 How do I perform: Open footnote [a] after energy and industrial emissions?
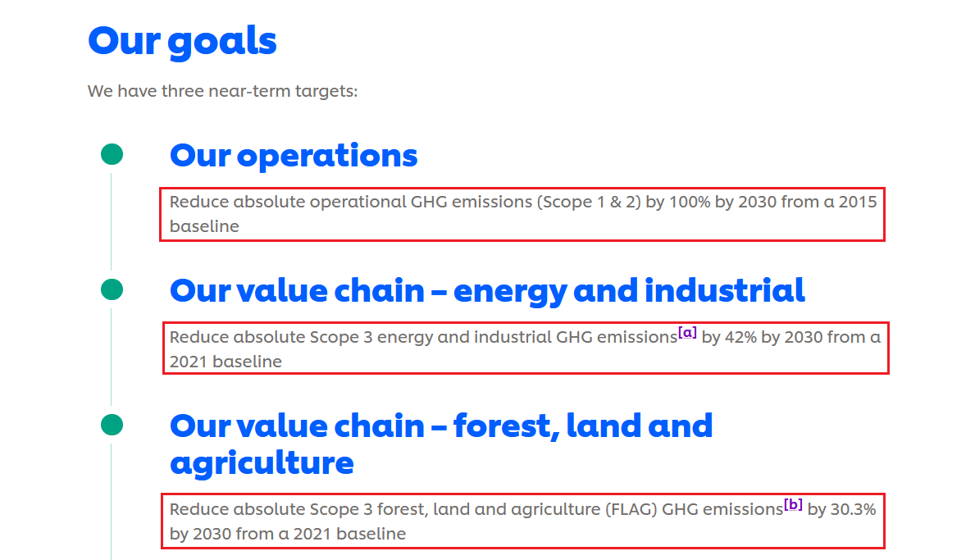(687, 332)
